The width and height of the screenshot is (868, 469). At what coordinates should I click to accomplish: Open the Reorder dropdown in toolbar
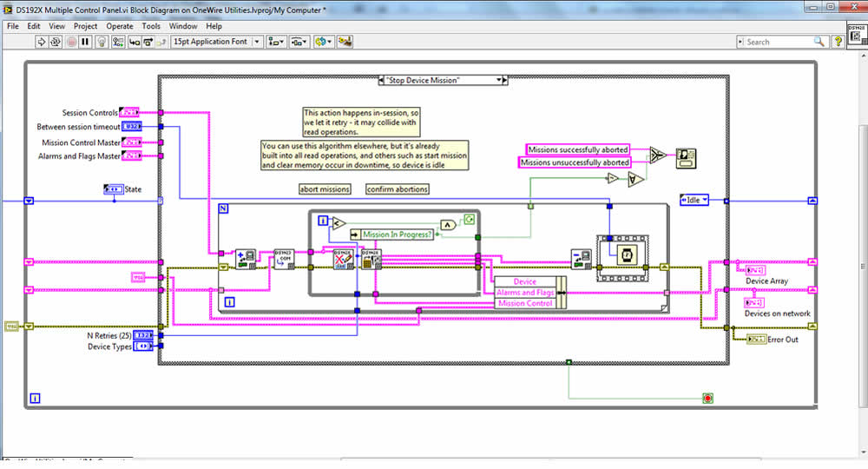click(x=323, y=42)
